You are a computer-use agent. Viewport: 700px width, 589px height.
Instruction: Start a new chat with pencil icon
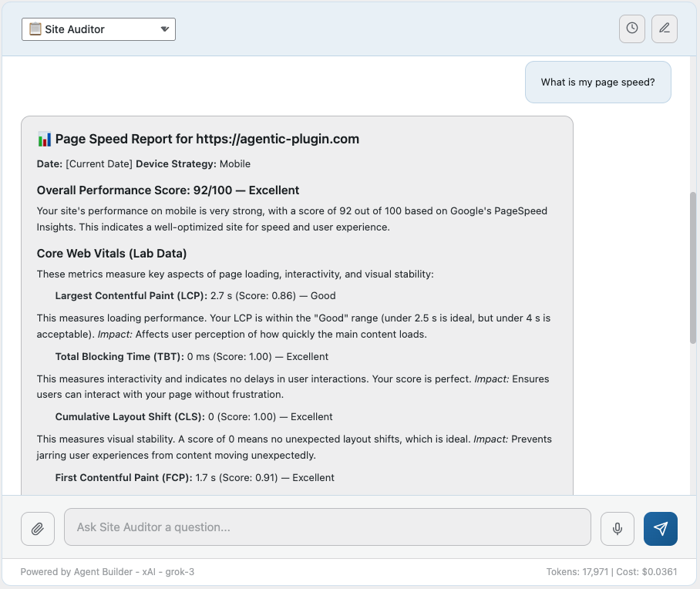coord(665,29)
